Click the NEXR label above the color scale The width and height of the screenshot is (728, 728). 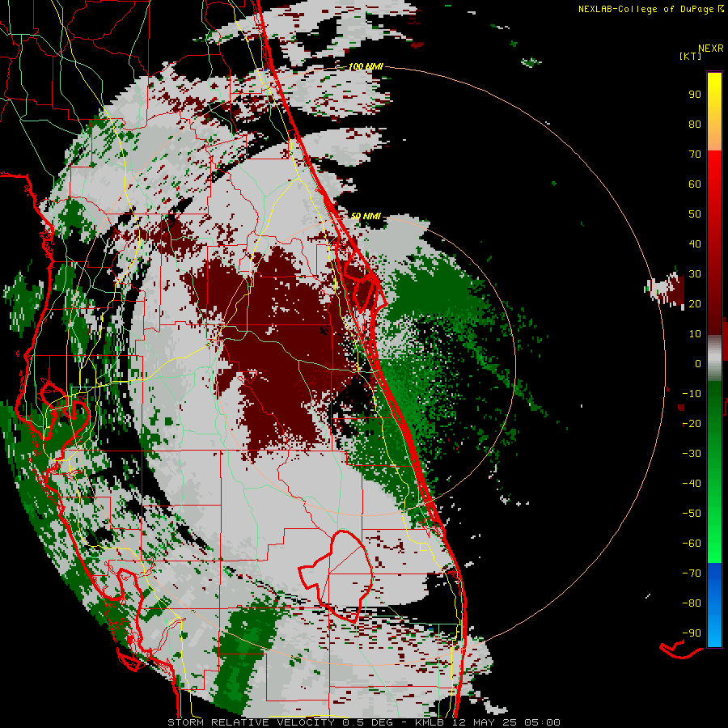tap(710, 49)
